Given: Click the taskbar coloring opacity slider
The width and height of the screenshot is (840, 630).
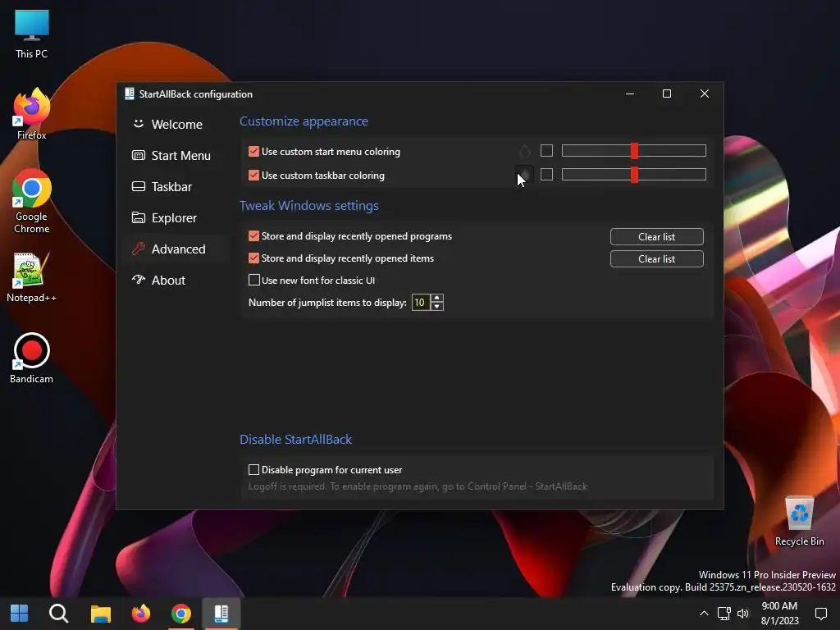Looking at the screenshot, I should coord(634,174).
